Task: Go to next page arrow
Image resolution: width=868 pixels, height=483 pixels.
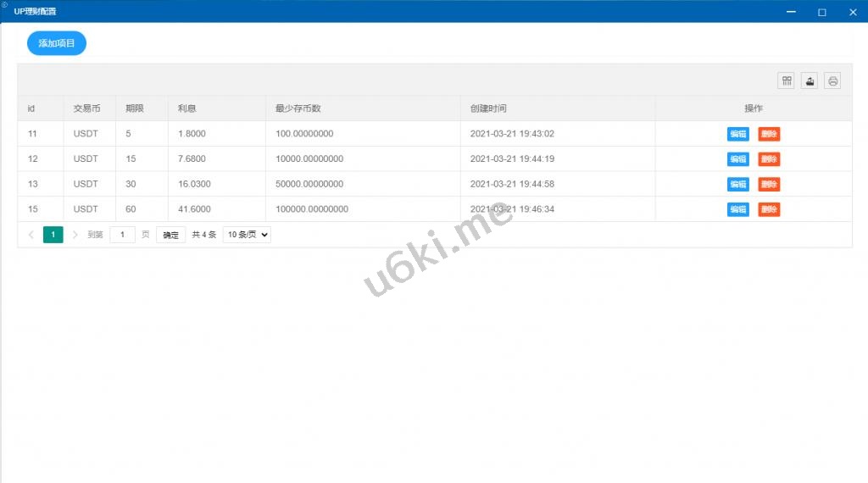Action: 75,235
